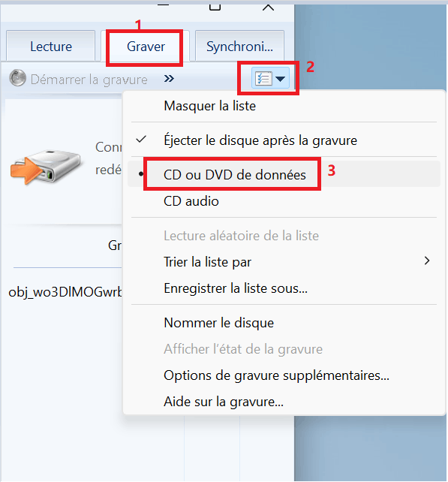Click the maximize window button
448x482 pixels.
coord(215,6)
